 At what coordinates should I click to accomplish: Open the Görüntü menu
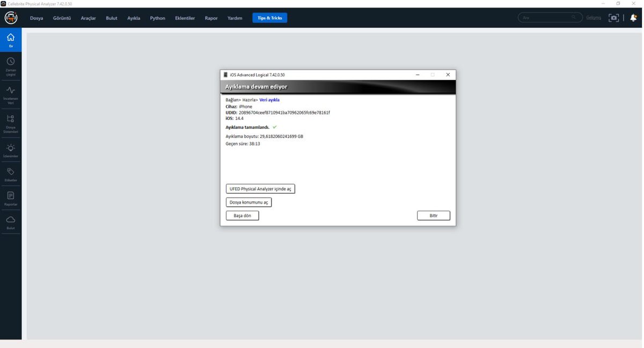[x=62, y=18]
